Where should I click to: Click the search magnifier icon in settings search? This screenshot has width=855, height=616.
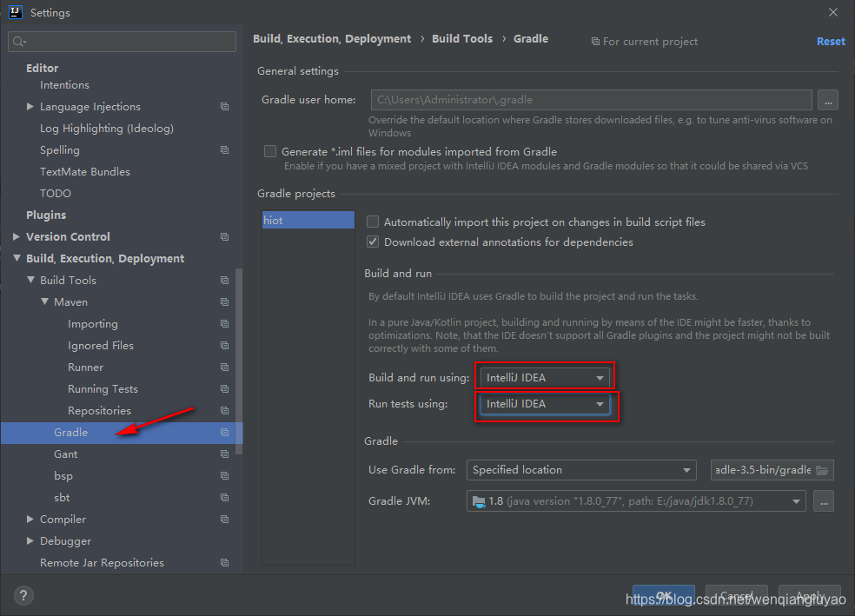(19, 42)
